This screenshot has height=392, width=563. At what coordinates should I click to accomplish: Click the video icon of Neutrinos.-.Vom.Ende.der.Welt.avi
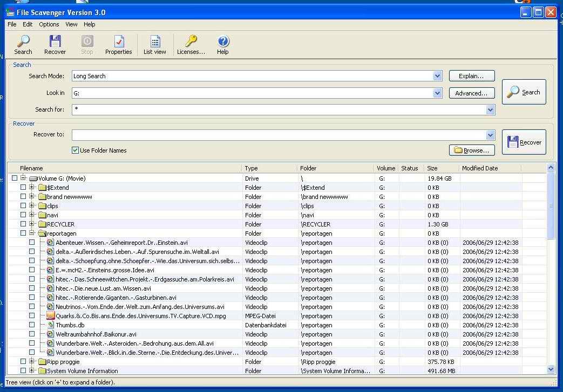pos(50,307)
